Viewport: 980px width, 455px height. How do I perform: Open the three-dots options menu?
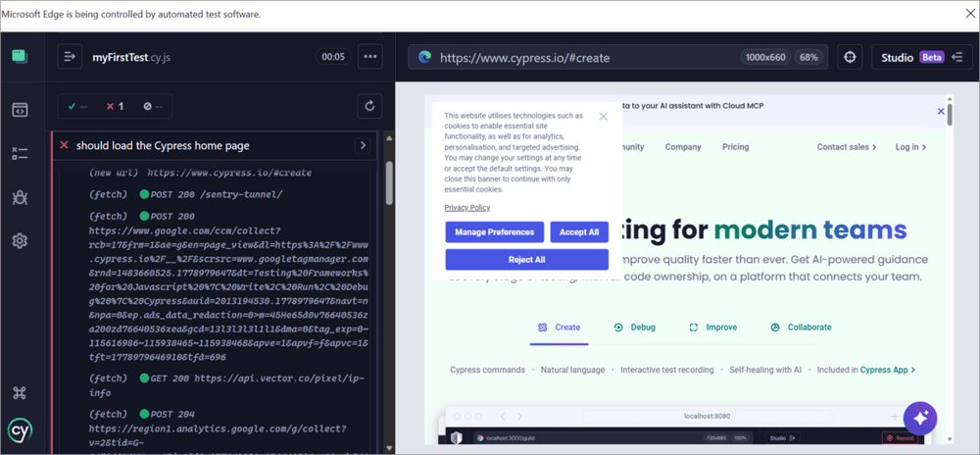(370, 57)
